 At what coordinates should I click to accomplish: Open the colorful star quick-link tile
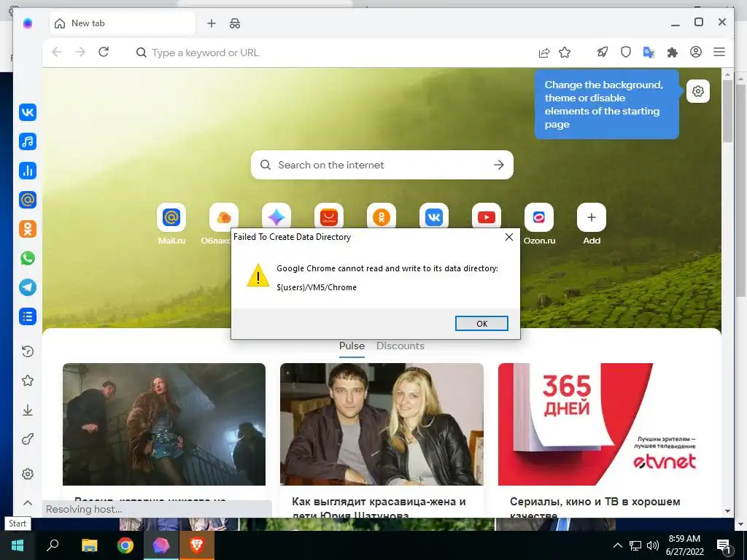pyautogui.click(x=276, y=216)
